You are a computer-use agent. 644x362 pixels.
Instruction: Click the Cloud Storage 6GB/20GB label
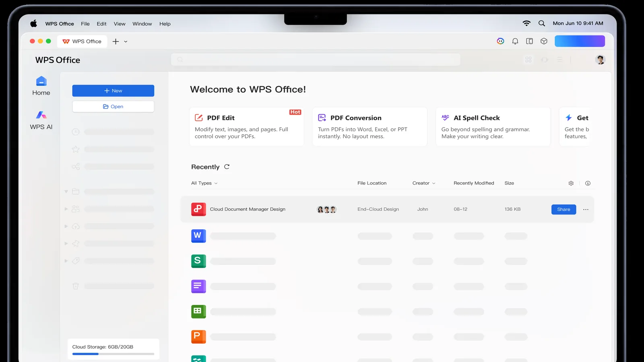pos(103,347)
